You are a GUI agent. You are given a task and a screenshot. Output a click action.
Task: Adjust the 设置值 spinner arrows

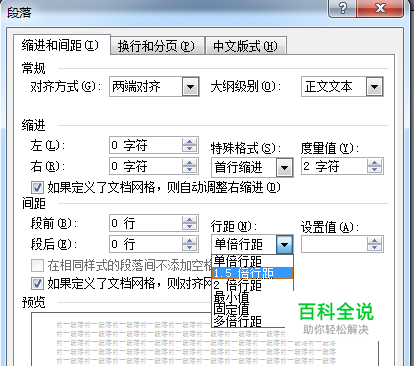tap(374, 244)
